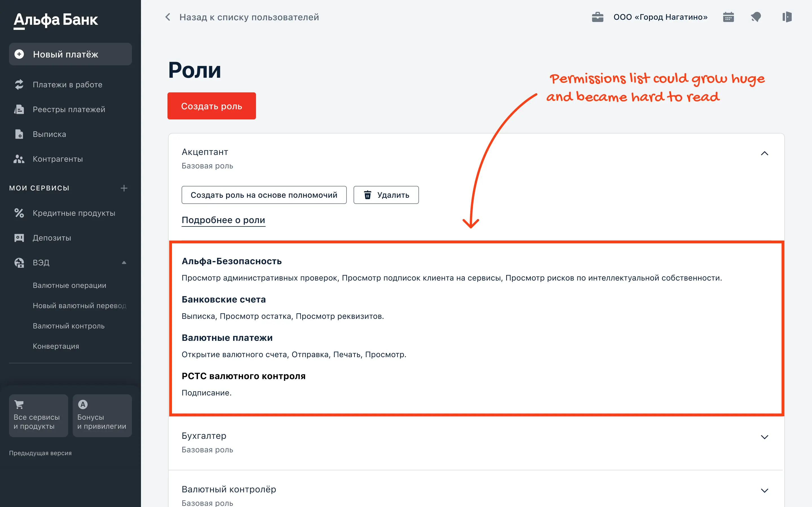This screenshot has width=812, height=507.
Task: Click back arrow to users list
Action: pos(168,17)
